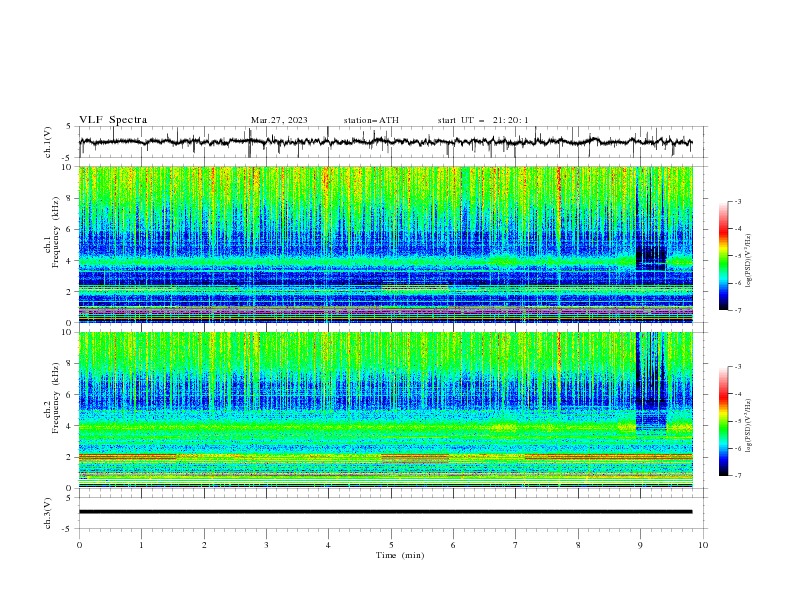The width and height of the screenshot is (792, 612).
Task: Click the ch.1 voltage waveform trace
Action: click(x=385, y=142)
